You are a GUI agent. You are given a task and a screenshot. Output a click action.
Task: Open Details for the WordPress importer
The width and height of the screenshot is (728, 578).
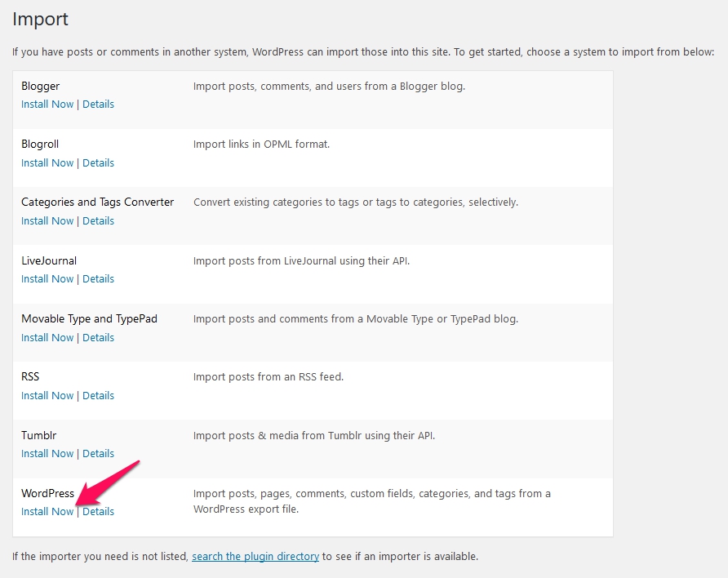coord(99,512)
